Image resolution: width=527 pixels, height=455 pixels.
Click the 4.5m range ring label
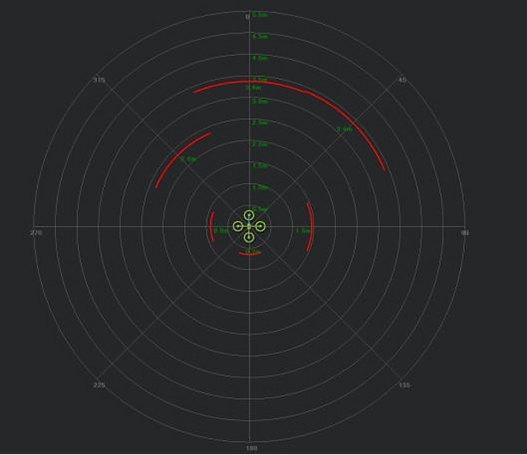pyautogui.click(x=260, y=36)
